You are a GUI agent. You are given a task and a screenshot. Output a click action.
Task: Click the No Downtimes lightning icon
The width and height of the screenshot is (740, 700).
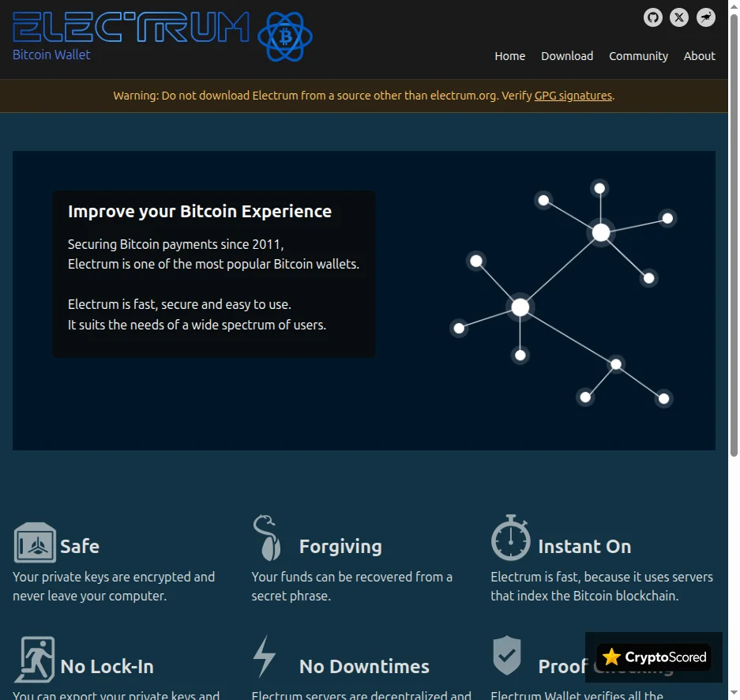point(265,656)
